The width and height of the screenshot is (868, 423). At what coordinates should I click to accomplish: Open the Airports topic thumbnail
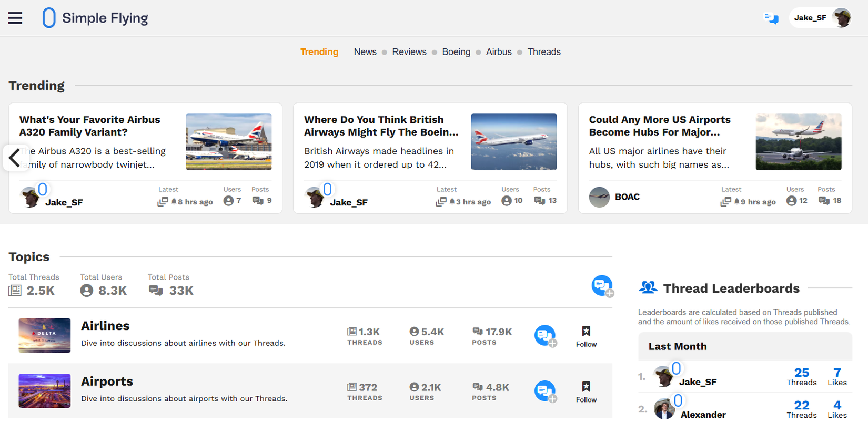[45, 391]
